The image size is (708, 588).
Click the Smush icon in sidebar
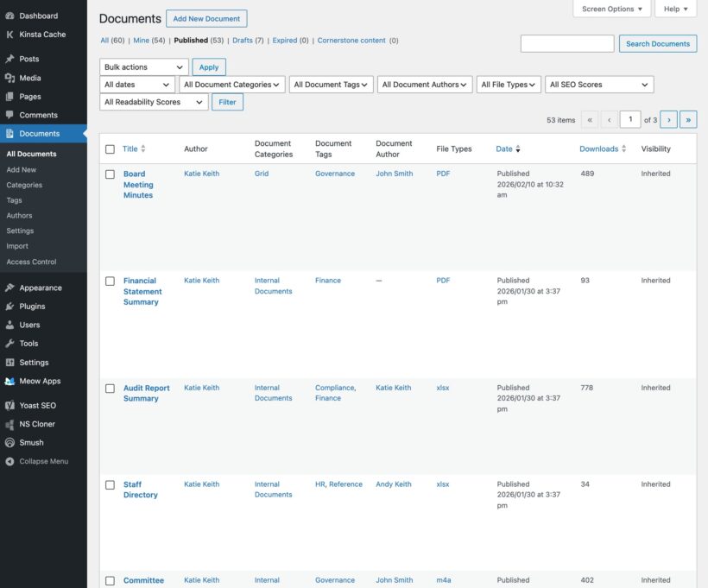tap(9, 443)
